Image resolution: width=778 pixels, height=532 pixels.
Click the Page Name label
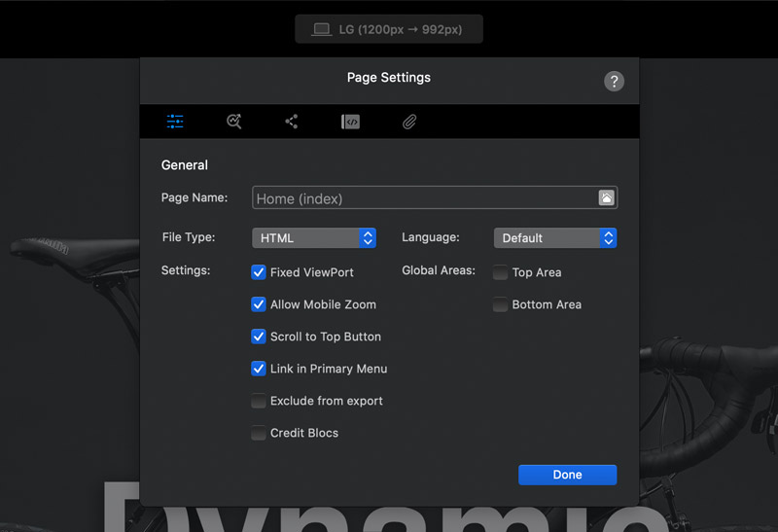click(x=194, y=197)
